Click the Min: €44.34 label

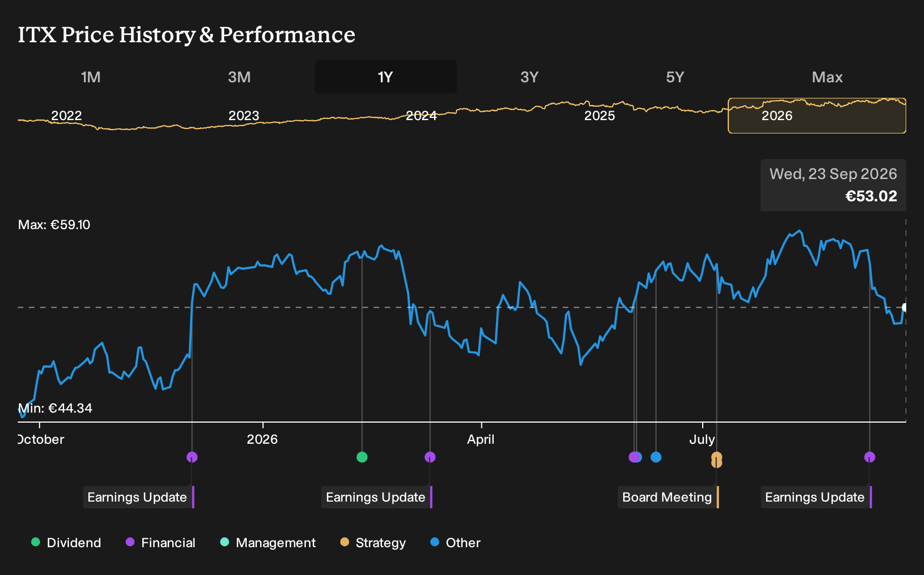55,408
